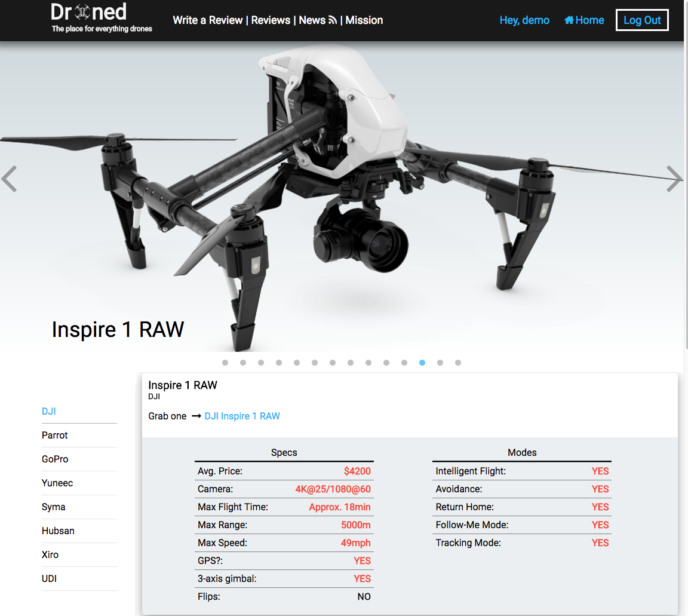Viewport: 688px width, 616px height.
Task: Select the last carousel dot
Action: (458, 363)
